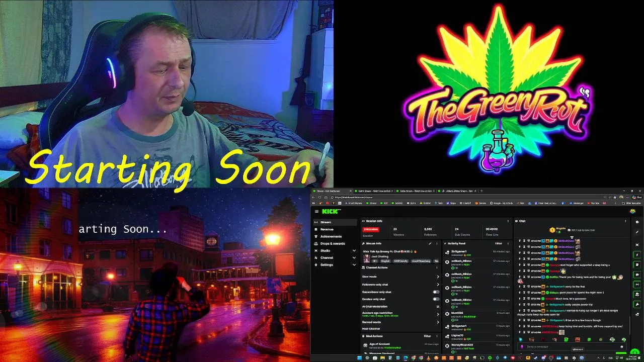Open Stream Info three-dot menu

click(437, 243)
